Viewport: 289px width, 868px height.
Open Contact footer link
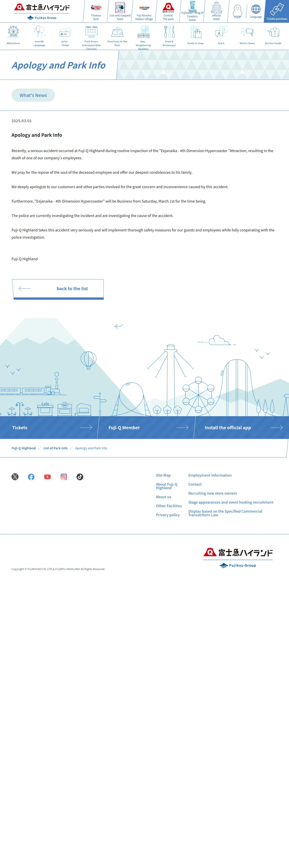tap(195, 484)
